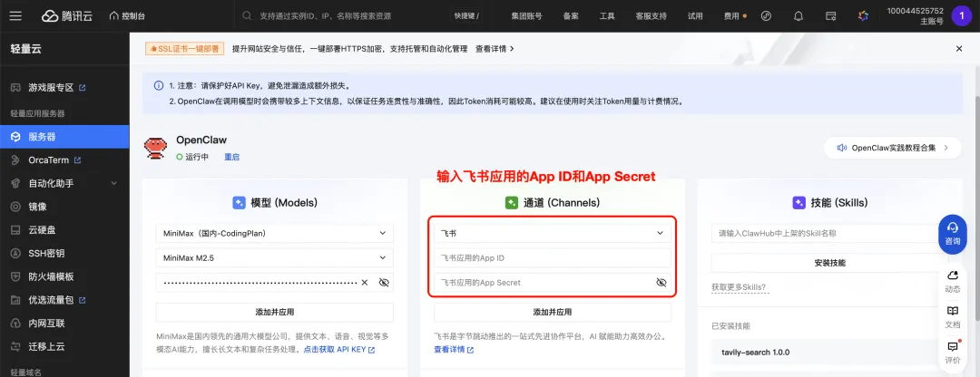Open the 工具 menu
Viewport: 980px width, 377px height.
pos(607,16)
